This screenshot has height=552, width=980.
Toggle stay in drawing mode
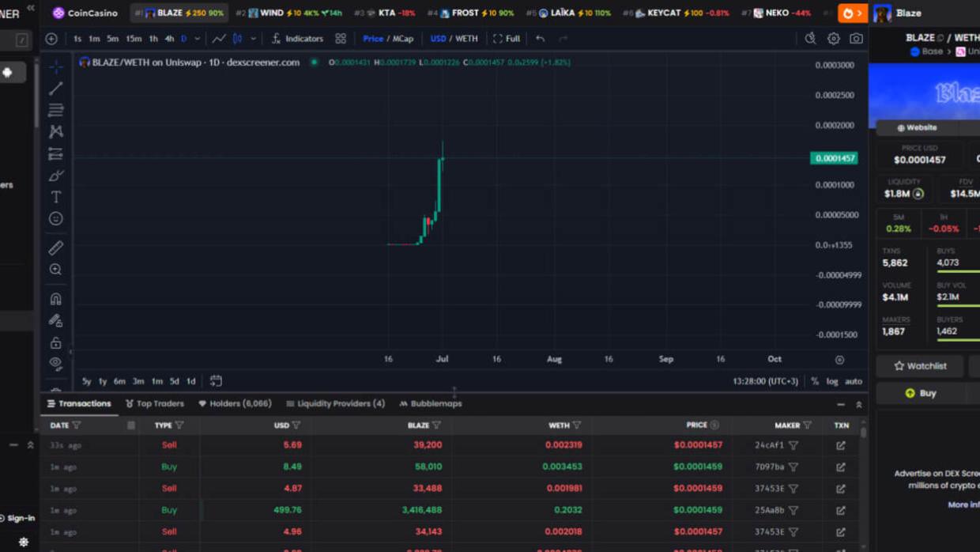click(x=55, y=321)
